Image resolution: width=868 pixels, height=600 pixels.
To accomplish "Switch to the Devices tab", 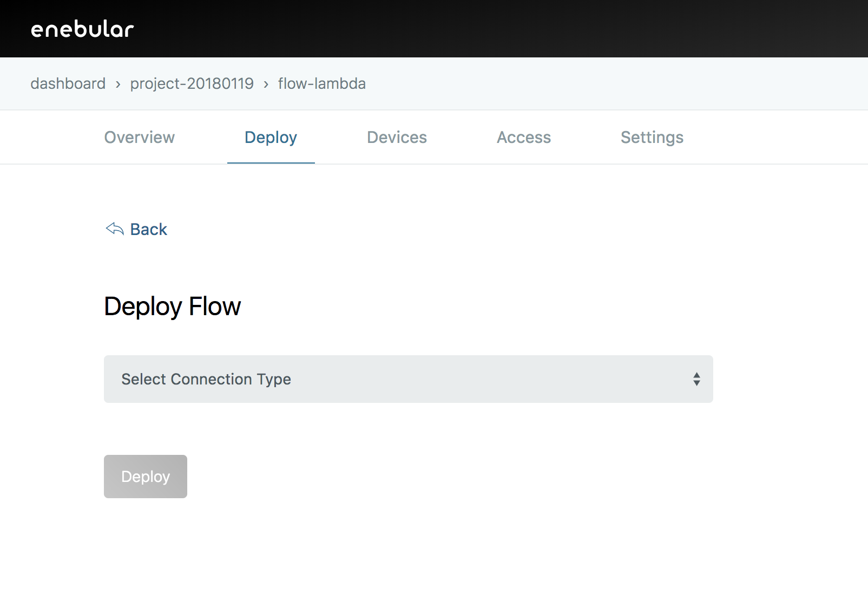I will pyautogui.click(x=397, y=137).
